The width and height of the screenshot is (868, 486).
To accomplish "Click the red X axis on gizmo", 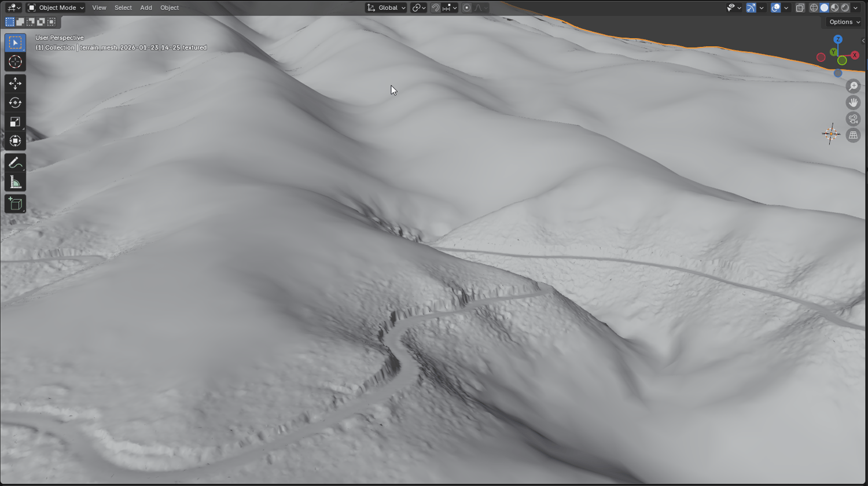I will click(x=855, y=56).
